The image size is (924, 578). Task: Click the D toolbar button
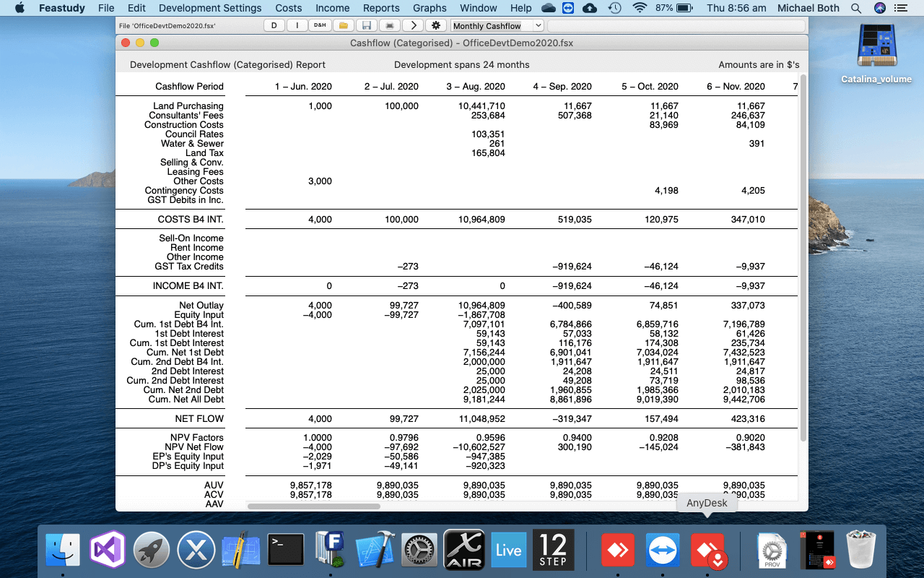(274, 26)
